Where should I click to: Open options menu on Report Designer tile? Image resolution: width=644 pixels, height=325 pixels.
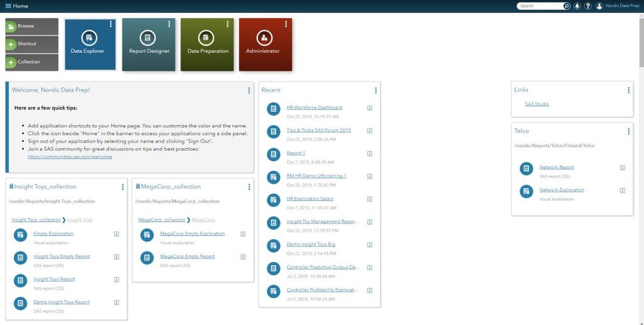pyautogui.click(x=169, y=25)
